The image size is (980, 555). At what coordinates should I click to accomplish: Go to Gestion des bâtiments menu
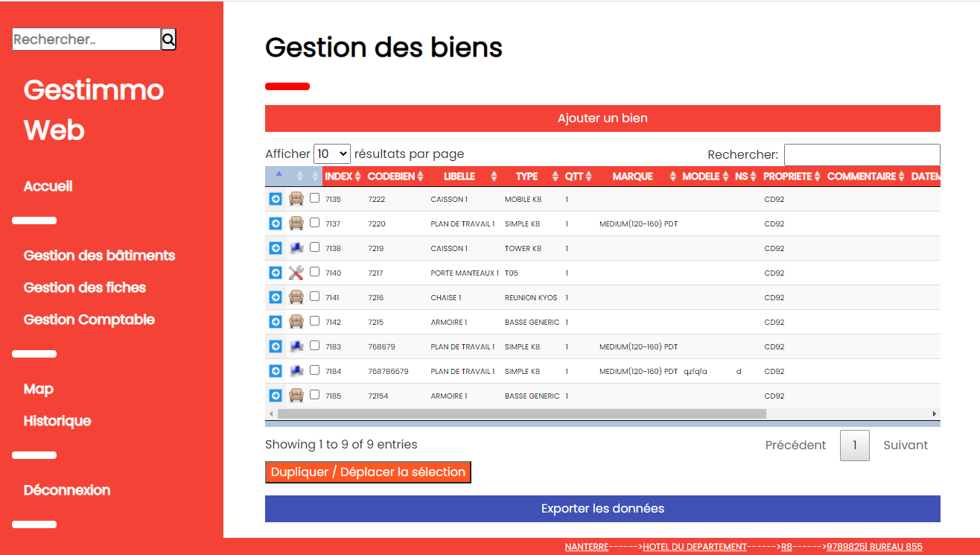click(99, 256)
